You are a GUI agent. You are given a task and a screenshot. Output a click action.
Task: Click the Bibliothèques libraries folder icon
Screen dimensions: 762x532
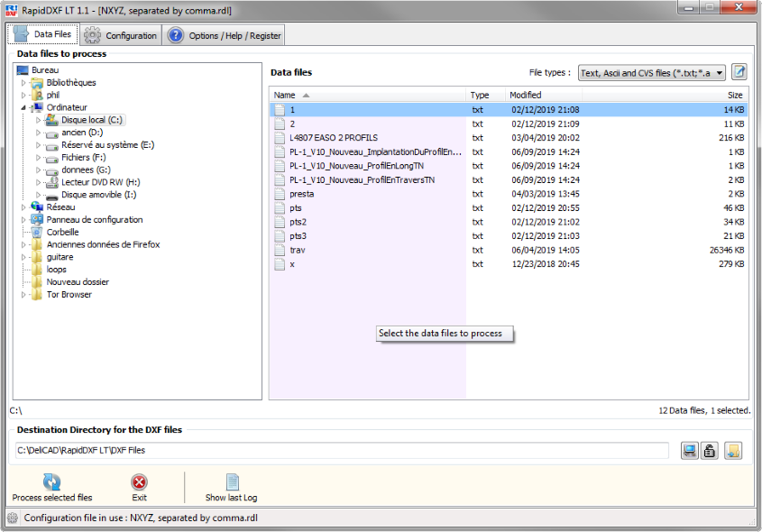click(x=37, y=83)
